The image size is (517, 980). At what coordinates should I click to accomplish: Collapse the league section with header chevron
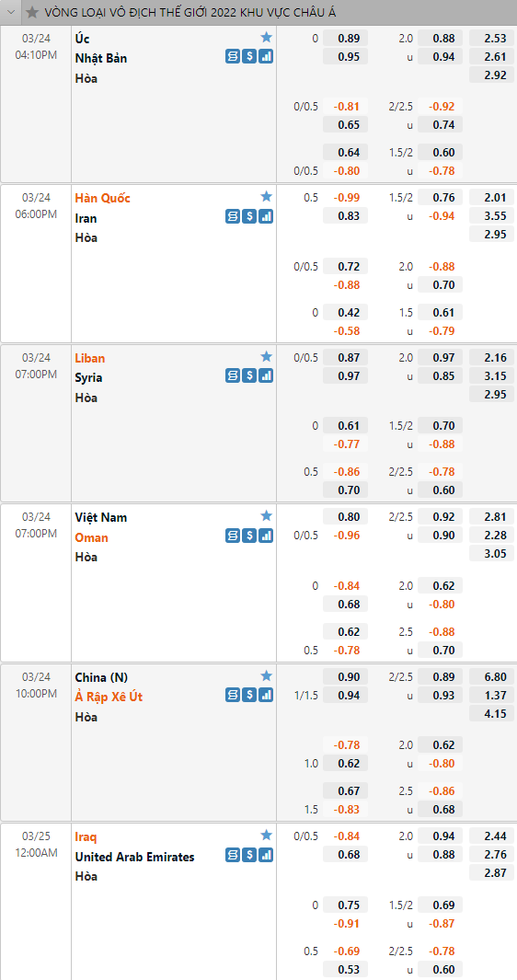(x=11, y=12)
